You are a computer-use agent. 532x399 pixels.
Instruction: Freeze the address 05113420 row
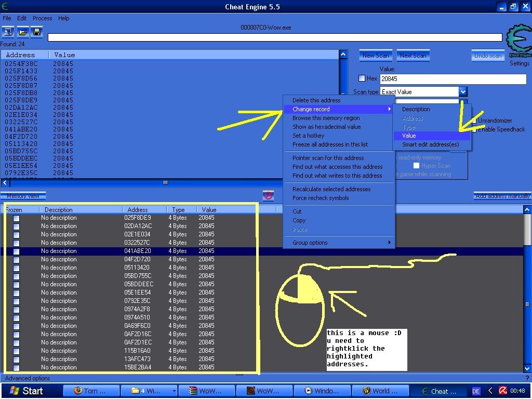point(16,268)
